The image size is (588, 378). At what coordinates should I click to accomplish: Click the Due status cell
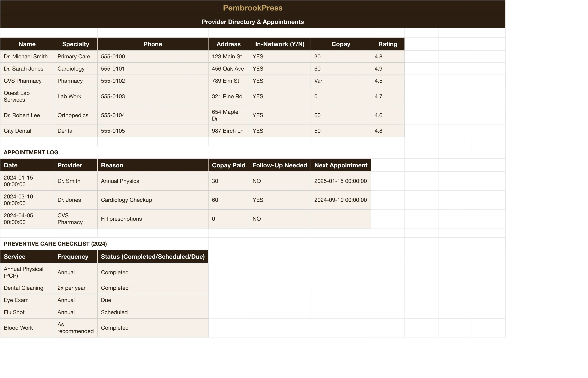153,300
